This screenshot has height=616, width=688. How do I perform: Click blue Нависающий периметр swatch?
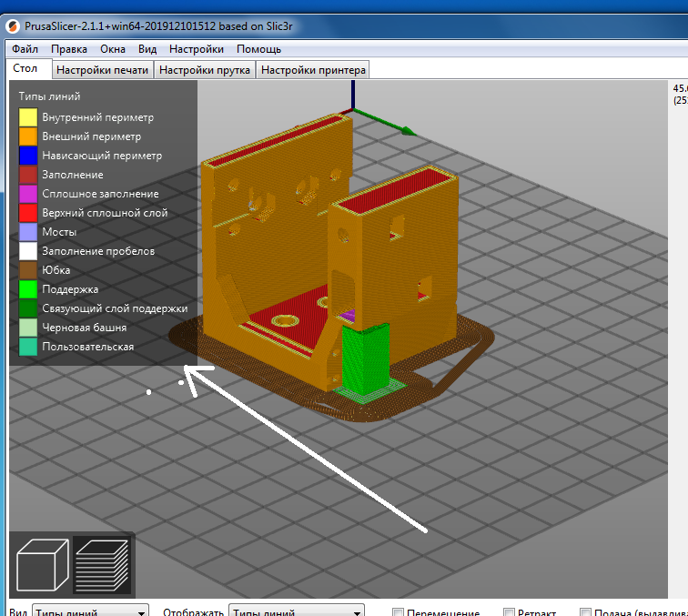coord(28,156)
